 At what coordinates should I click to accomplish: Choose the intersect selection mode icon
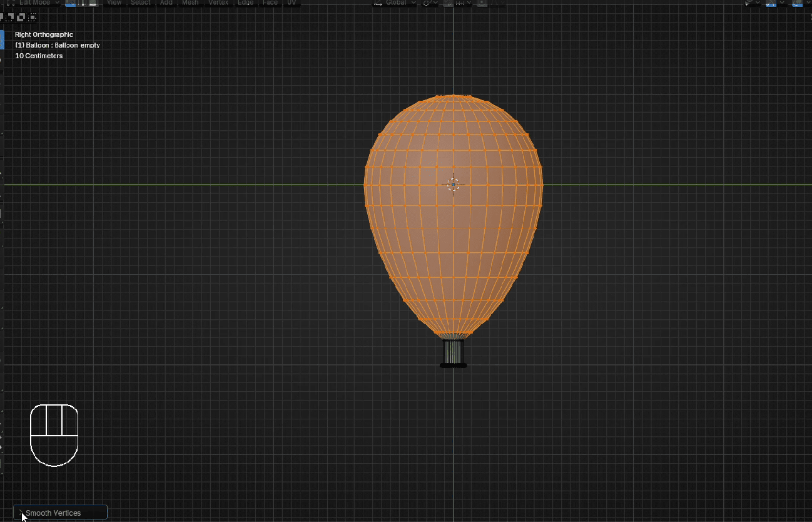point(32,16)
